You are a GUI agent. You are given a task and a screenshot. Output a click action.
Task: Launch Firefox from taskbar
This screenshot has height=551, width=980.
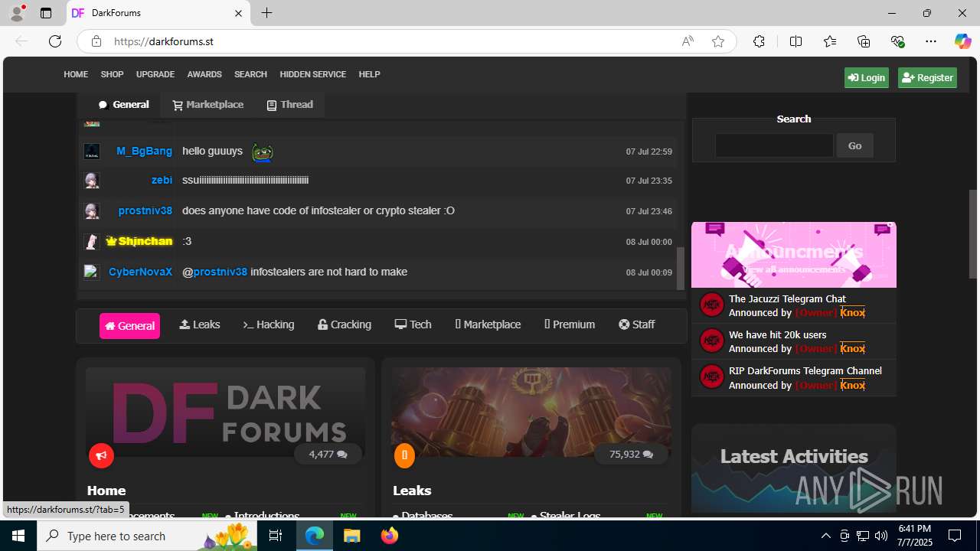tap(390, 536)
